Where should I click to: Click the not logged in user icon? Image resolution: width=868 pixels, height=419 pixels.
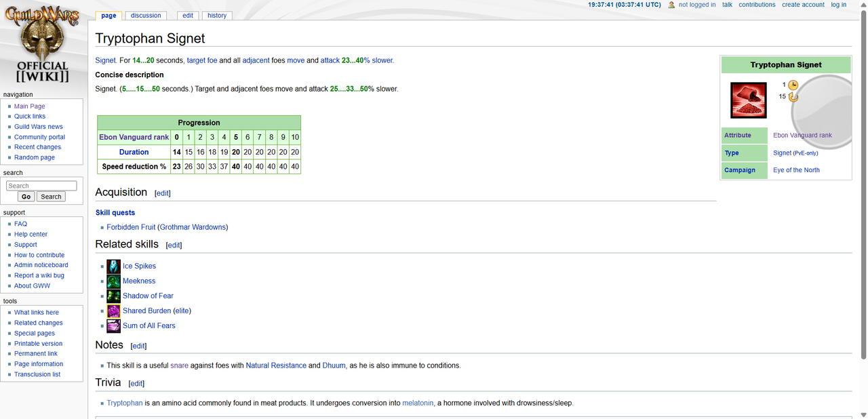click(671, 5)
